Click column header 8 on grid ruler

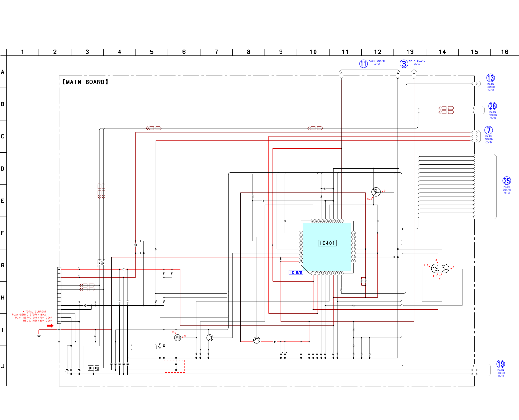pos(248,52)
